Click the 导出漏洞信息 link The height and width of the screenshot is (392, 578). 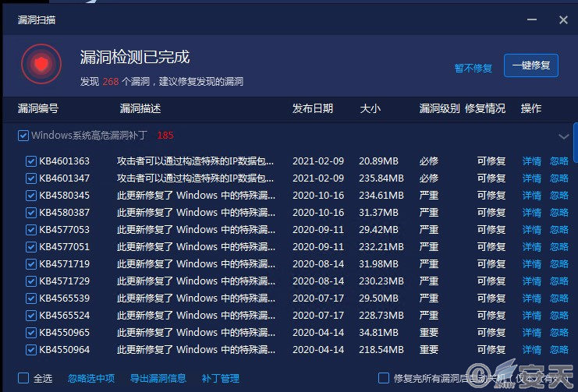tap(158, 379)
